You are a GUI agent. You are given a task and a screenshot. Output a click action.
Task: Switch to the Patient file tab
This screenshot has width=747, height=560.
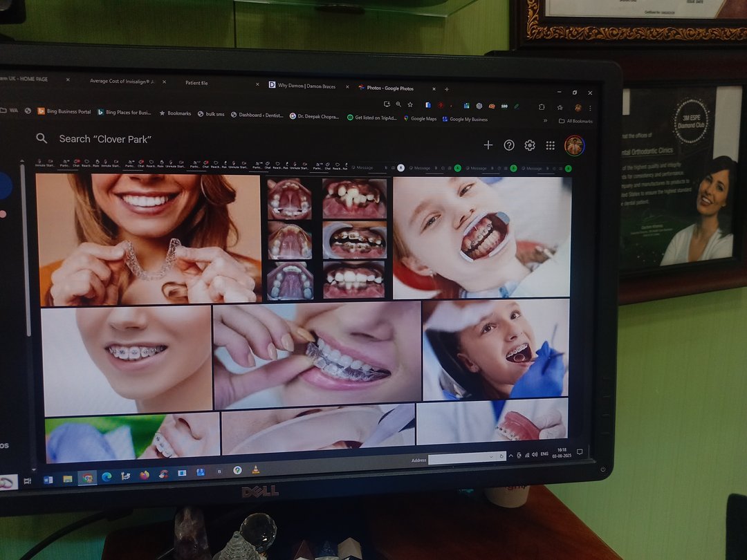[x=196, y=83]
